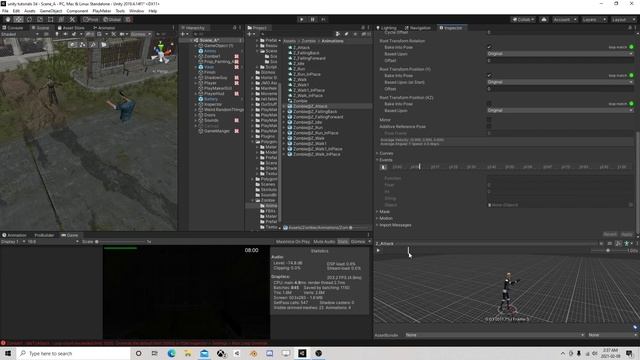Switch to the Console tab
640x360 pixels.
click(x=13, y=28)
